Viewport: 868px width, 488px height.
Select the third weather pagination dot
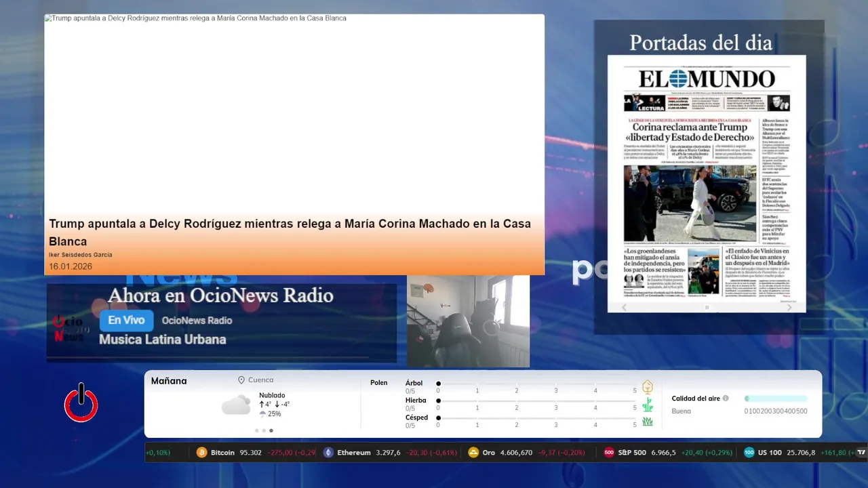[271, 430]
